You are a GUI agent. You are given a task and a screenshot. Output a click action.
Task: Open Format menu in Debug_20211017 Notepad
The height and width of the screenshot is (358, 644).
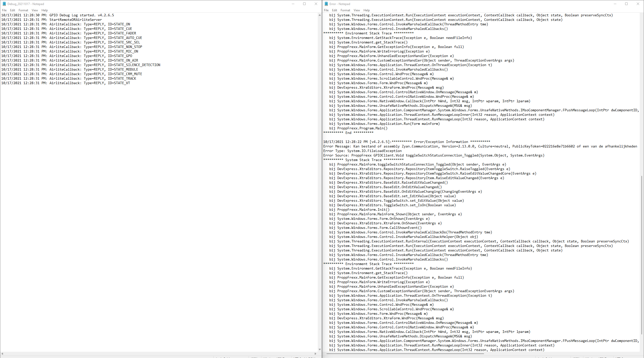point(23,10)
